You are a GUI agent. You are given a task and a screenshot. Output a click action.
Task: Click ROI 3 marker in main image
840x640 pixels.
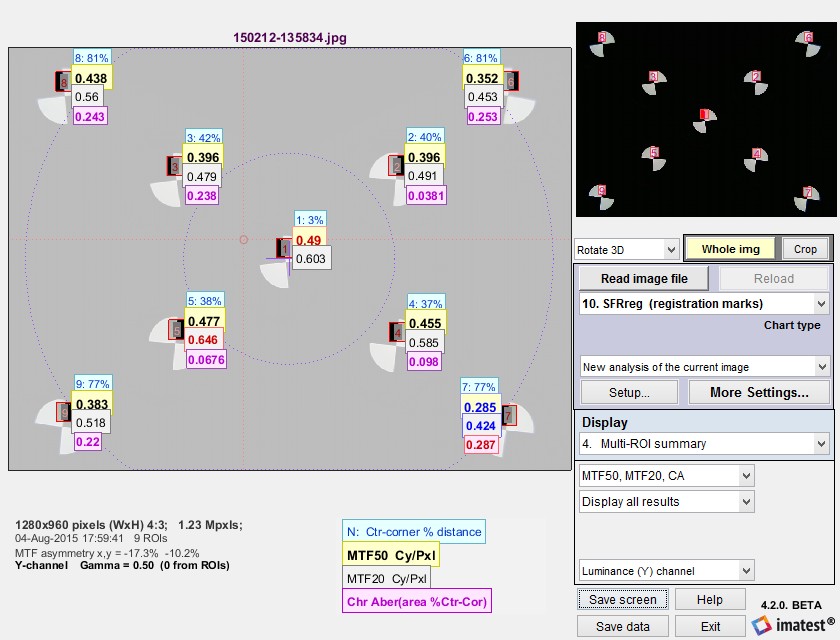pos(175,166)
